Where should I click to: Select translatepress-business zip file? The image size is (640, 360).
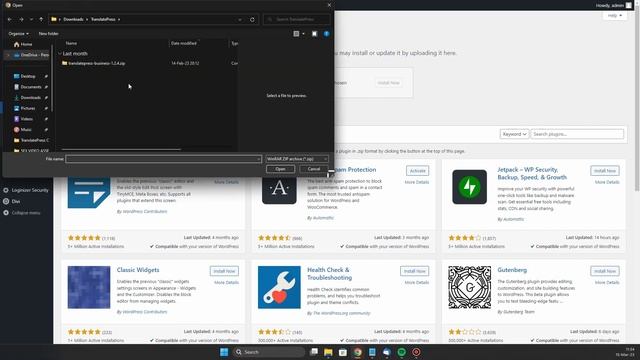tap(97, 63)
